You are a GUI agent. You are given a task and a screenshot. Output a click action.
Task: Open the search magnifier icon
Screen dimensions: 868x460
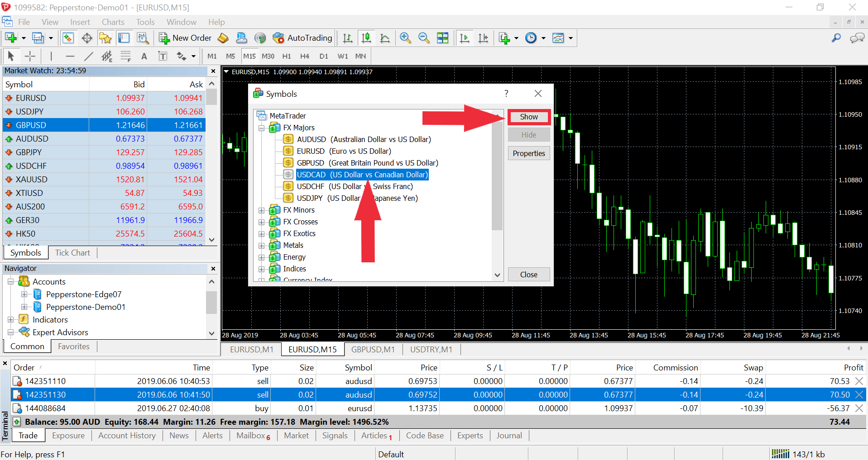[836, 38]
